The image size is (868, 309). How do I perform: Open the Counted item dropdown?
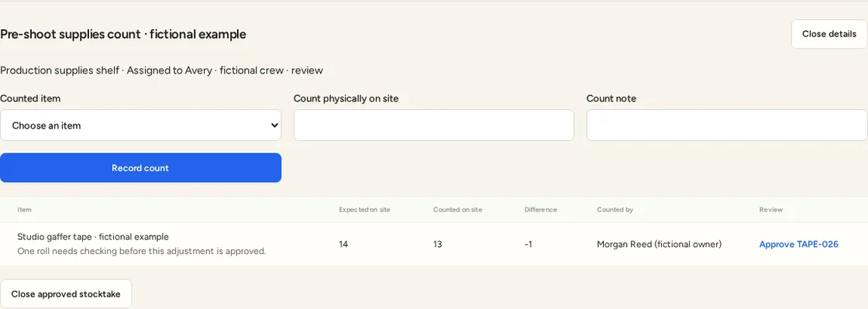click(x=140, y=125)
